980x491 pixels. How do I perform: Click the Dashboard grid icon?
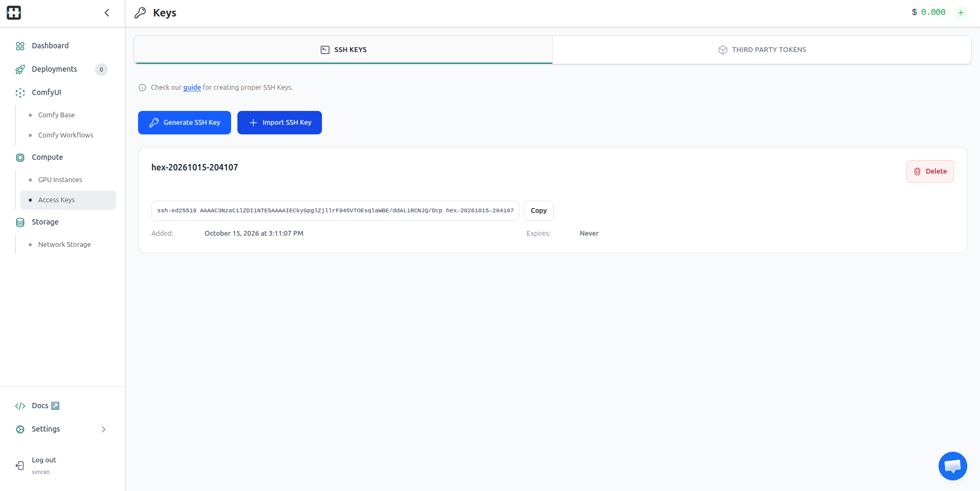click(x=20, y=46)
